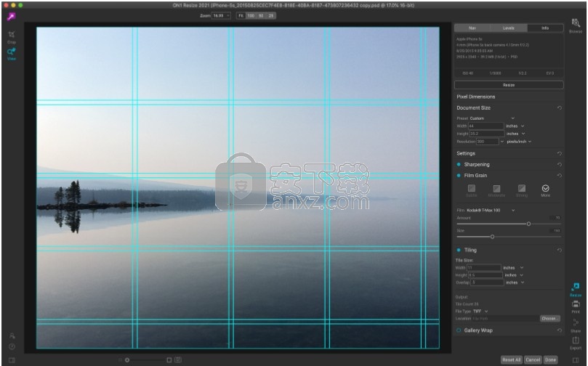Switch to the Info tab
Viewport: 588px width, 366px height.
click(x=545, y=28)
